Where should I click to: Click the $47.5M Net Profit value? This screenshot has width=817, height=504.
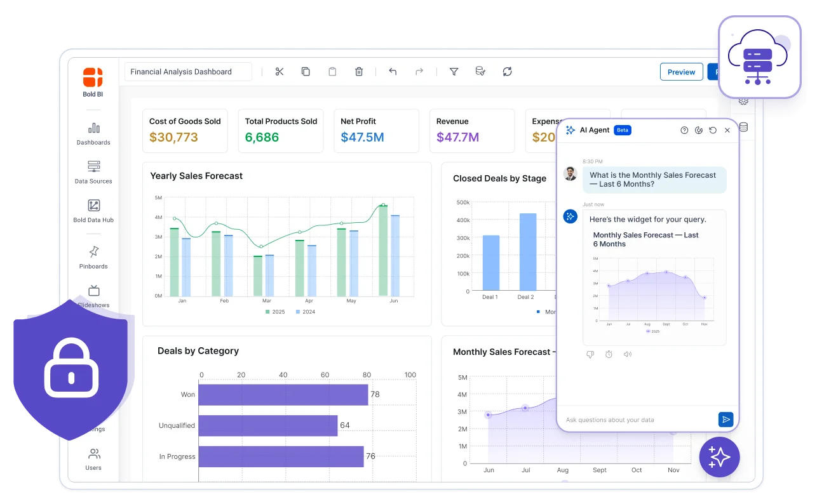coord(362,137)
